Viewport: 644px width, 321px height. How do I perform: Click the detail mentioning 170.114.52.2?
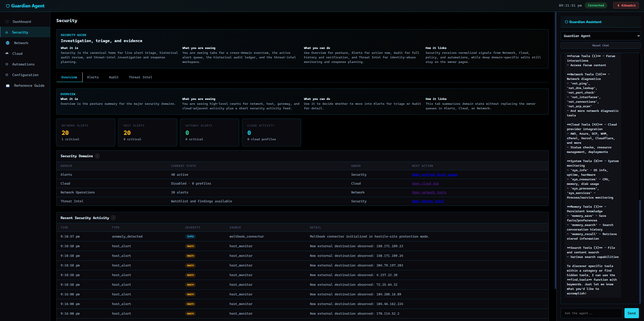(354, 314)
